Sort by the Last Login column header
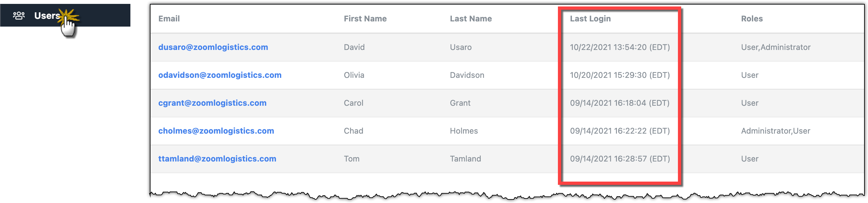 [x=590, y=19]
